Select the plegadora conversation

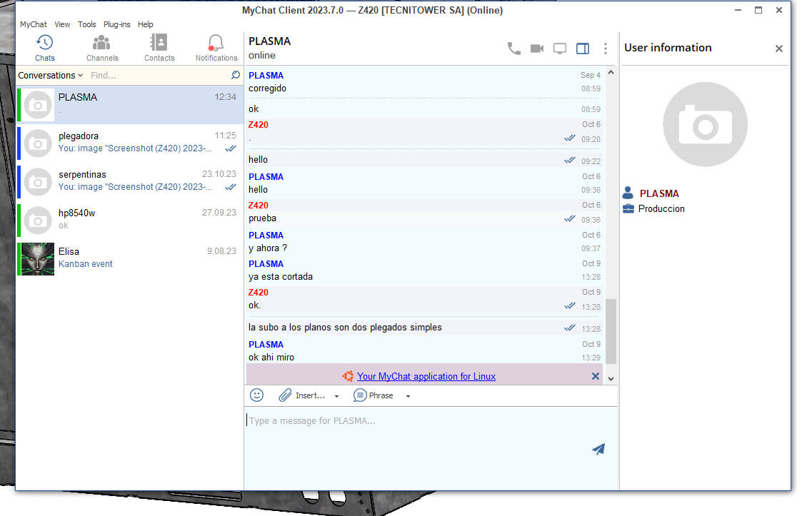(x=130, y=143)
